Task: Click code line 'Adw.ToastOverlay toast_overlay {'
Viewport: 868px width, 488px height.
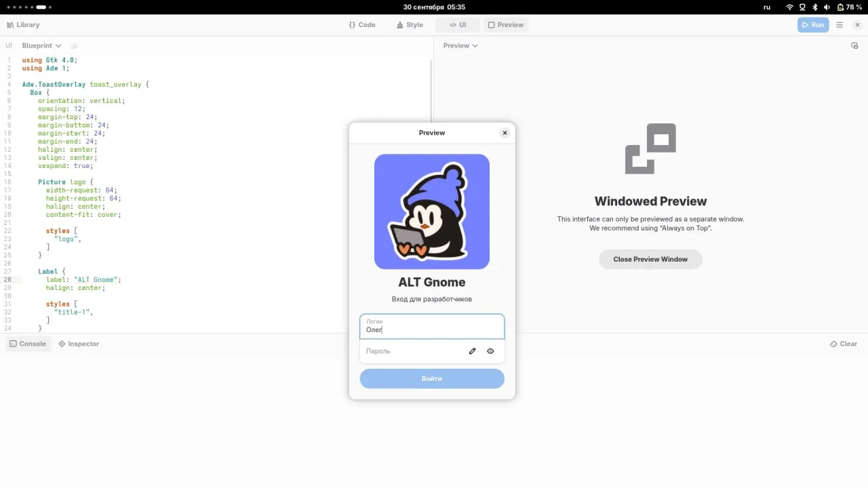Action: (85, 84)
